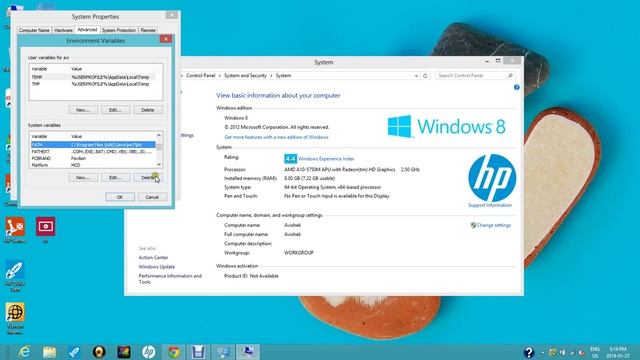The image size is (640, 360).
Task: Select the PATHEXT system variable row
Action: click(93, 151)
